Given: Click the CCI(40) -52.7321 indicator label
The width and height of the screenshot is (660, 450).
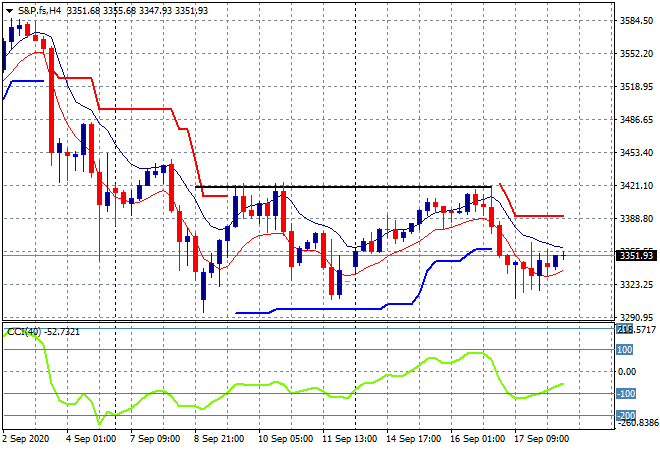Looking at the screenshot, I should pyautogui.click(x=43, y=332).
